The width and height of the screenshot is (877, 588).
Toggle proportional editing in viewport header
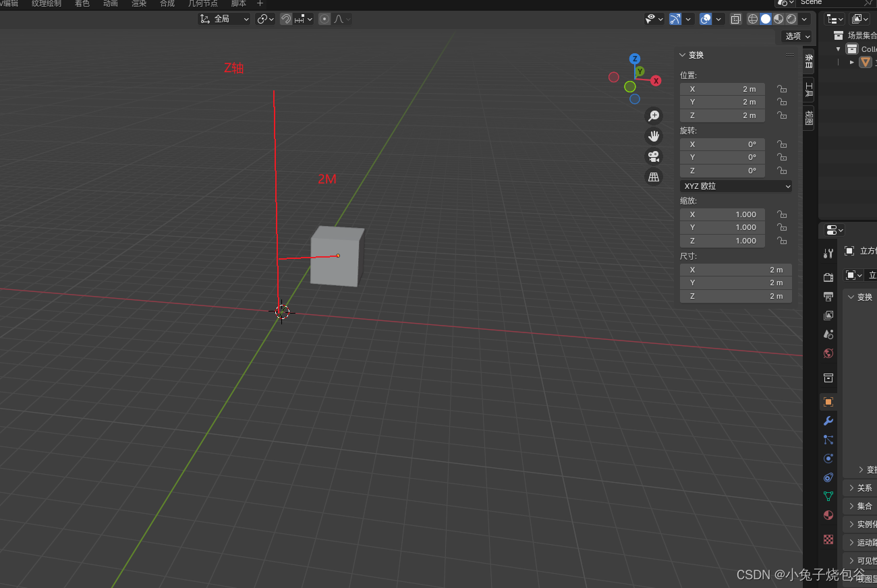(324, 19)
